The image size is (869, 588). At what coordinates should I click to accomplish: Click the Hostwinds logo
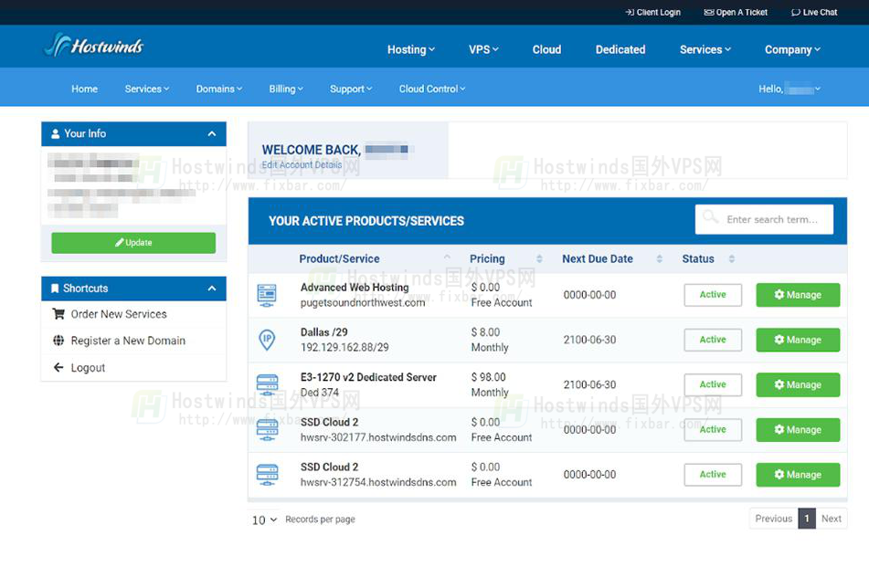(x=94, y=45)
